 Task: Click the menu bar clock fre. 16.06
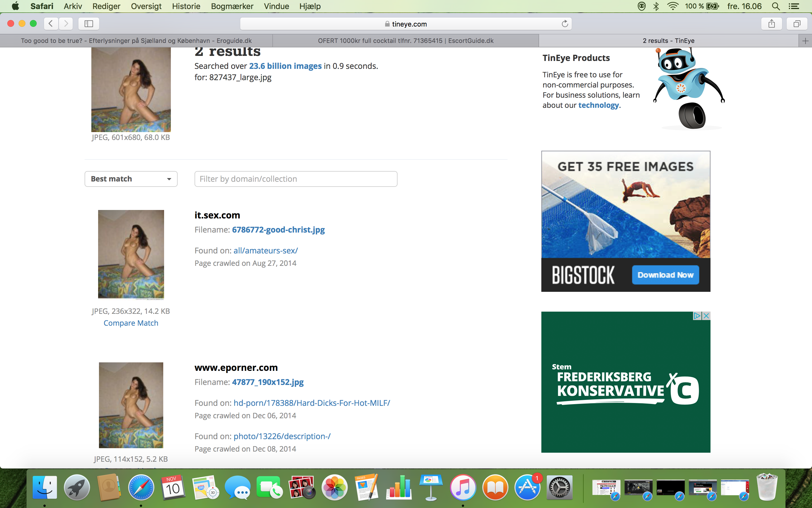744,6
